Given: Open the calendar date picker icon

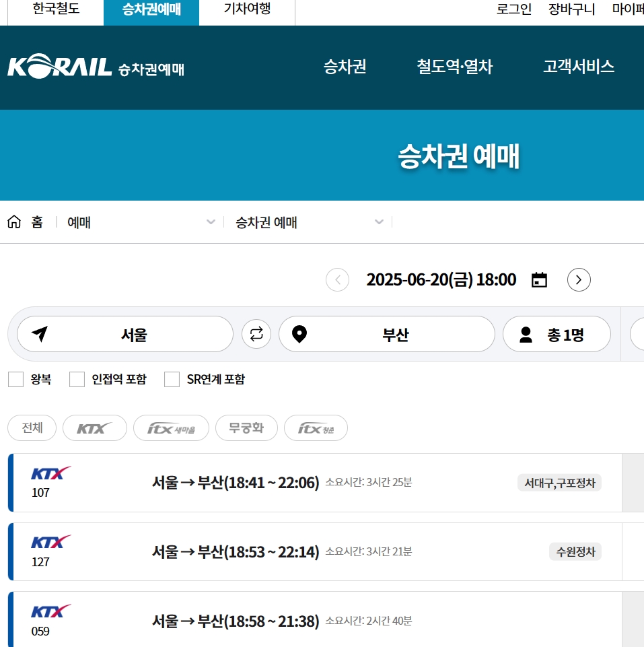Looking at the screenshot, I should [x=539, y=279].
